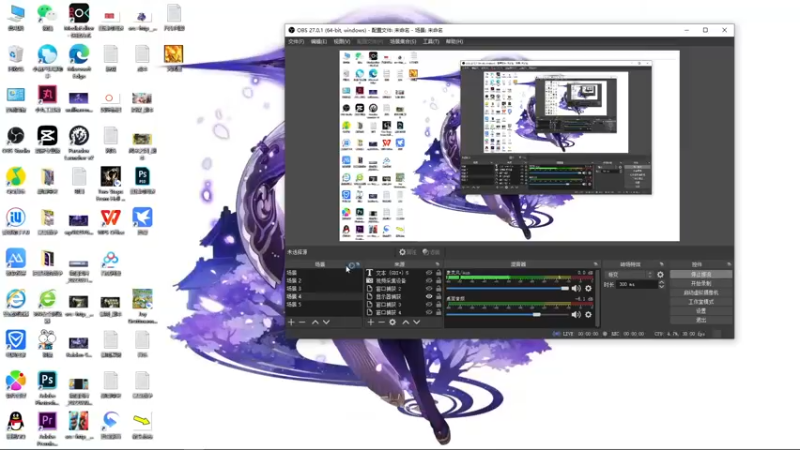
Task: Undock the scene transitions panel via header icon
Action: pos(662,264)
